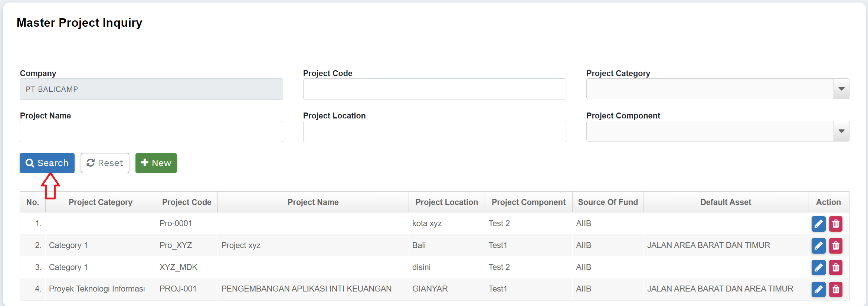Delete the PROJ-001 project row
The height and width of the screenshot is (306, 868).
click(836, 289)
